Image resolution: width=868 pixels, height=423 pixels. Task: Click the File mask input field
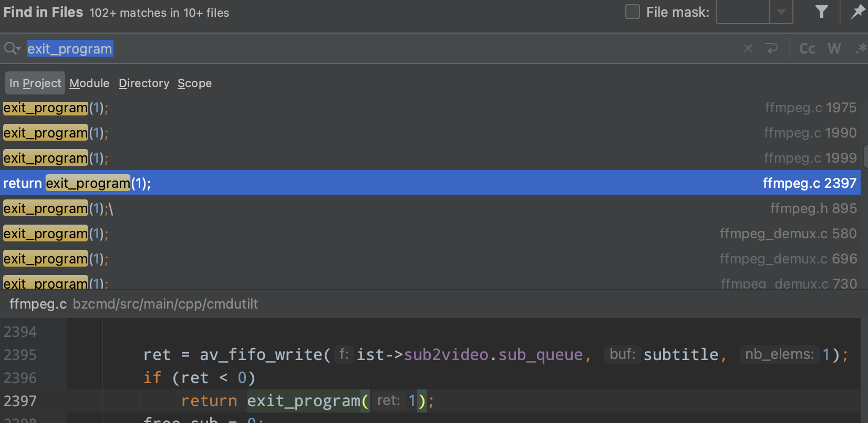pyautogui.click(x=743, y=12)
